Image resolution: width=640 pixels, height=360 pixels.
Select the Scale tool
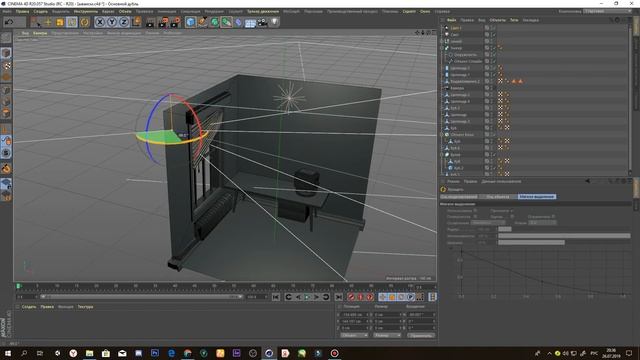pos(60,22)
